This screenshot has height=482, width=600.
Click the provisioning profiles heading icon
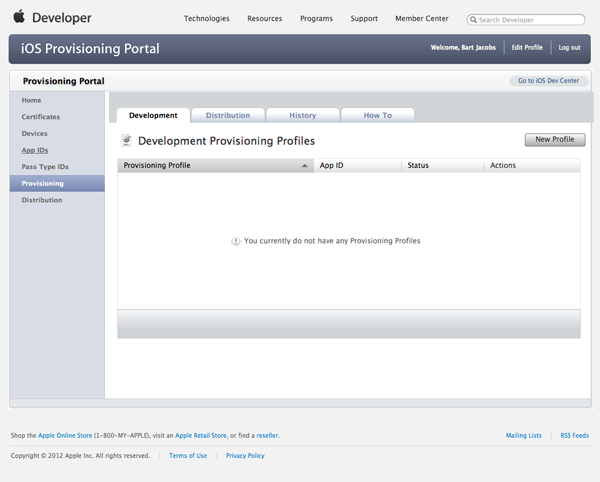tap(126, 140)
